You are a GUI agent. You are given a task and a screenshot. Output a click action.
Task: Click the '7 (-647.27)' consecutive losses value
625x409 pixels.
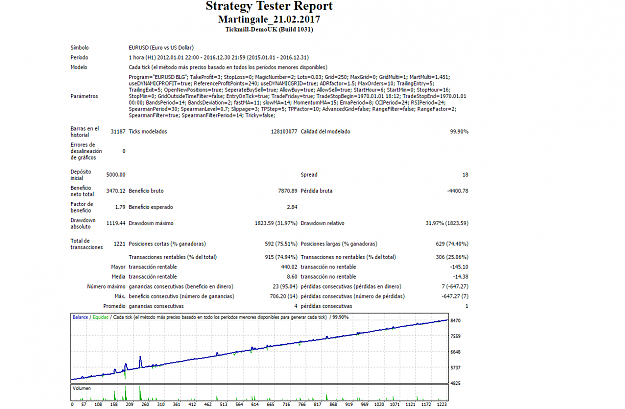tap(455, 287)
